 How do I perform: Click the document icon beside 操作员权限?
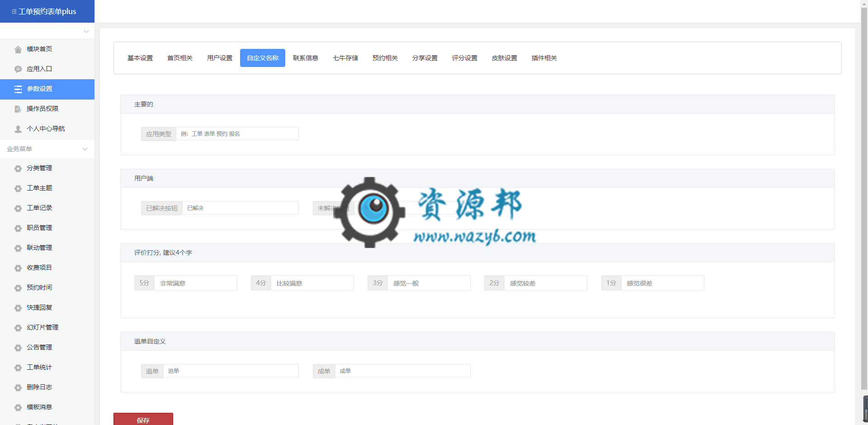pyautogui.click(x=18, y=109)
